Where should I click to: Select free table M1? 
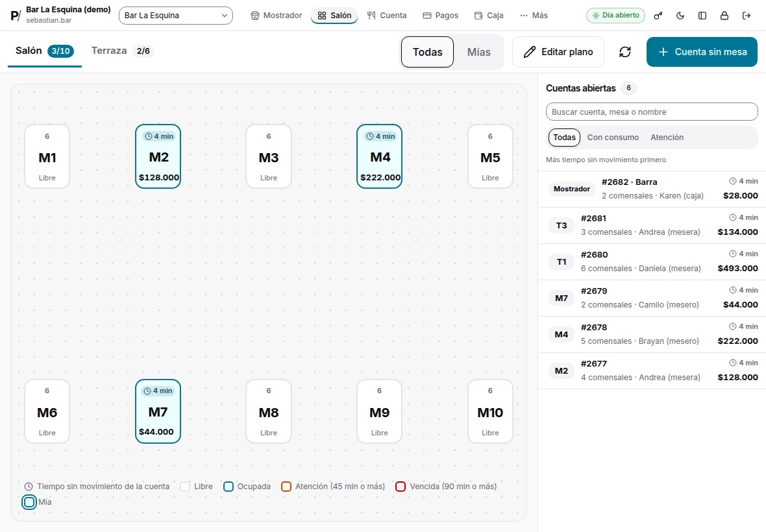47,156
